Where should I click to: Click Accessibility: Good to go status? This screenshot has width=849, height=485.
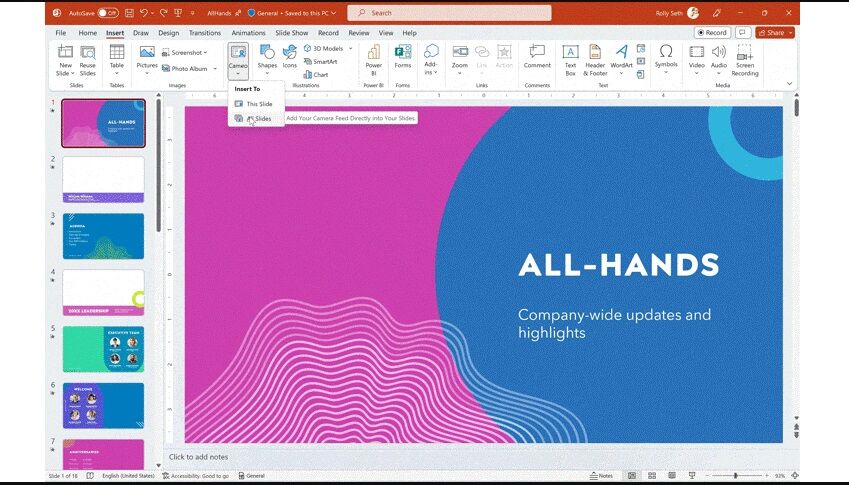(x=195, y=476)
